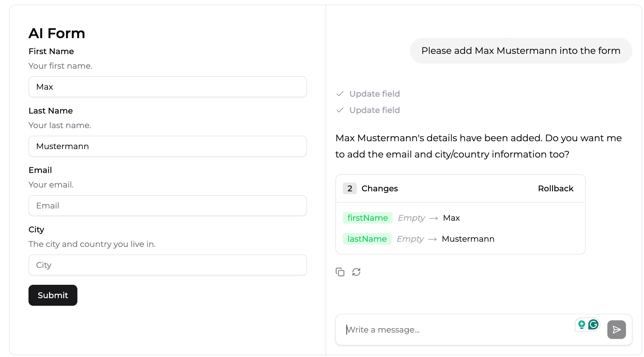The width and height of the screenshot is (644, 357).
Task: Select the Last Name field containing 'Mustermann'
Action: [168, 146]
